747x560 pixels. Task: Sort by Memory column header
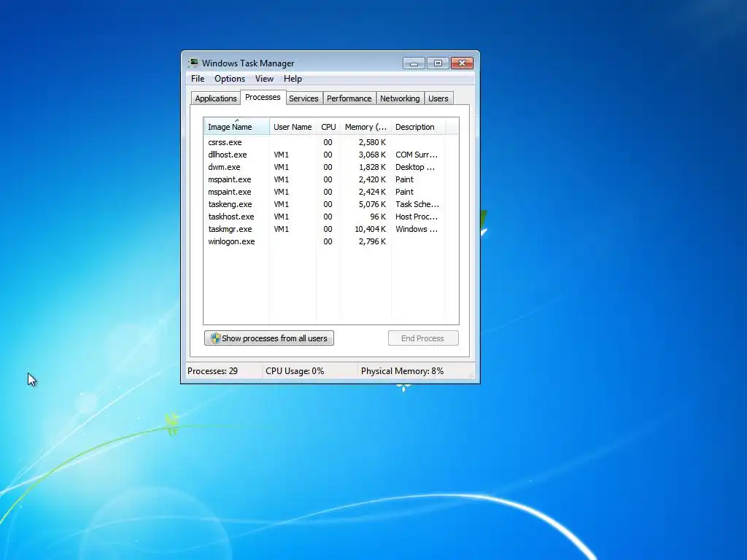366,127
